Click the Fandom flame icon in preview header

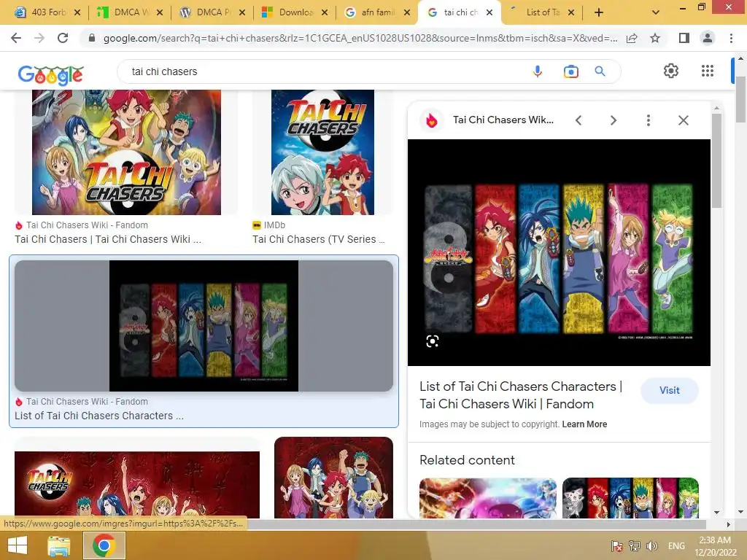[432, 120]
